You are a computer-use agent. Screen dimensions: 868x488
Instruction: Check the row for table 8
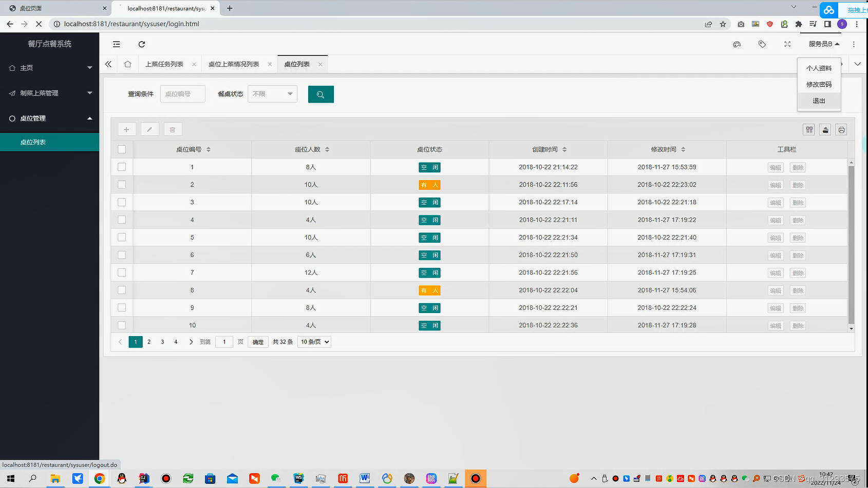point(122,290)
